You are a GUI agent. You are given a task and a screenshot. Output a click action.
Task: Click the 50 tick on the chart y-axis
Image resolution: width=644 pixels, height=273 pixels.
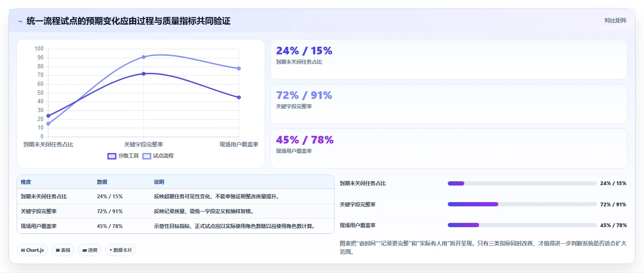(x=40, y=93)
